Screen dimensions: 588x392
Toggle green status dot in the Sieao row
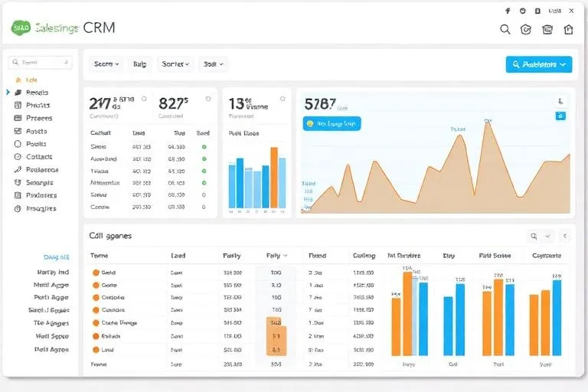point(204,147)
